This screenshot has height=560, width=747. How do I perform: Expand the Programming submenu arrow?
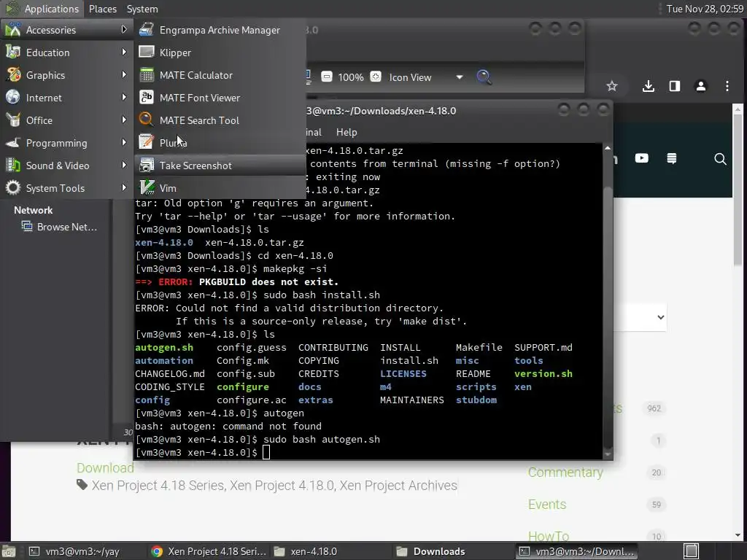pos(124,142)
